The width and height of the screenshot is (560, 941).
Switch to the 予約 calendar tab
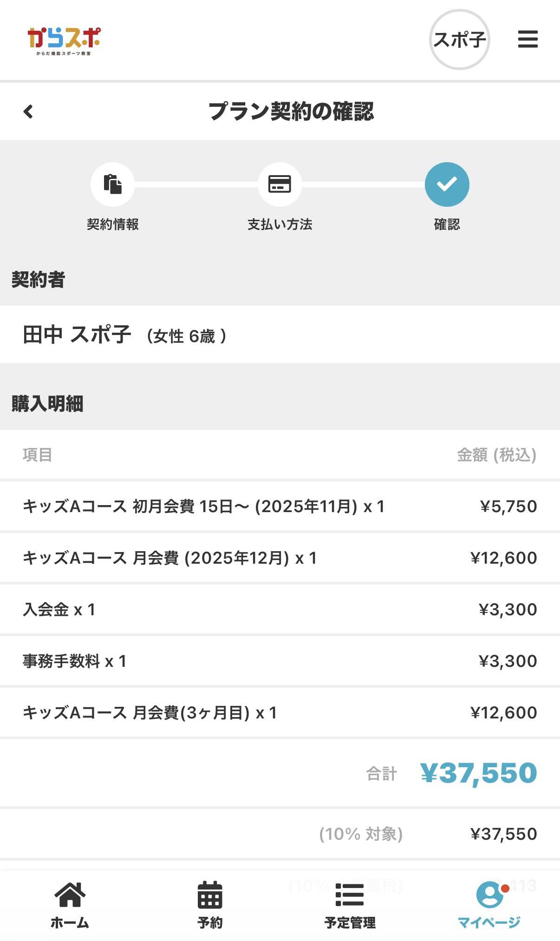coord(210,905)
